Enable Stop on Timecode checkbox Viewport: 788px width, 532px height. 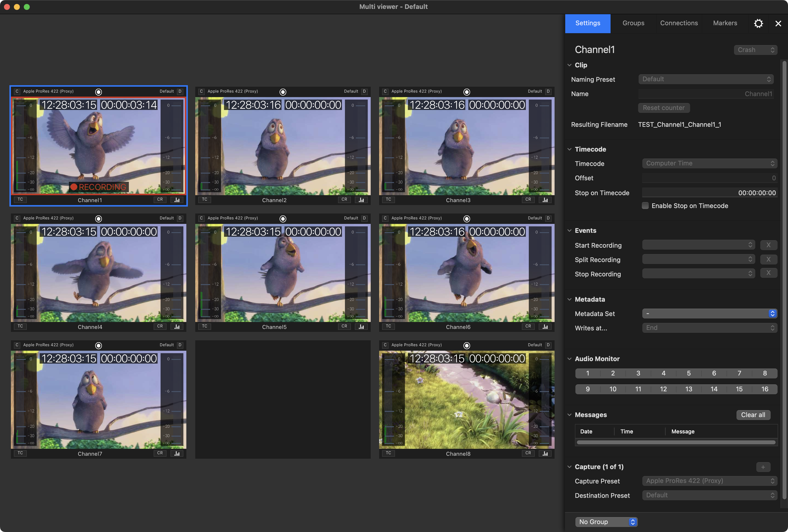(x=645, y=206)
